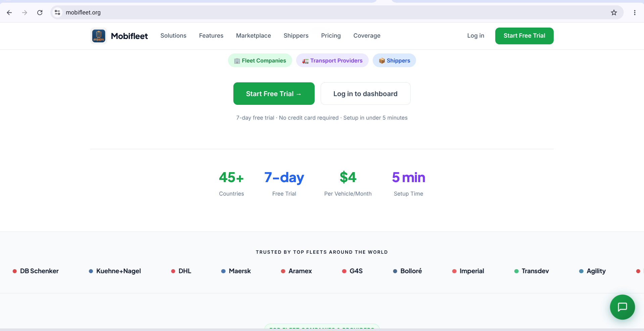Click the Aramex name
The width and height of the screenshot is (644, 331).
tap(300, 271)
